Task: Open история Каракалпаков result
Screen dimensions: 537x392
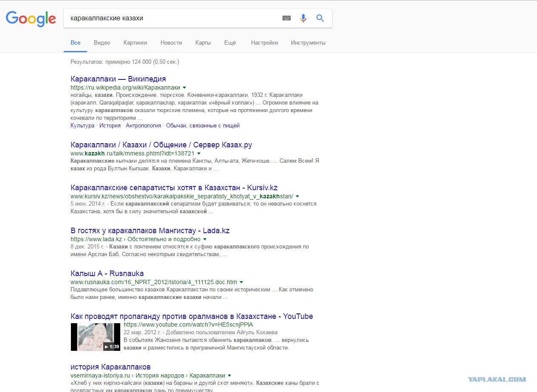Action: click(110, 367)
